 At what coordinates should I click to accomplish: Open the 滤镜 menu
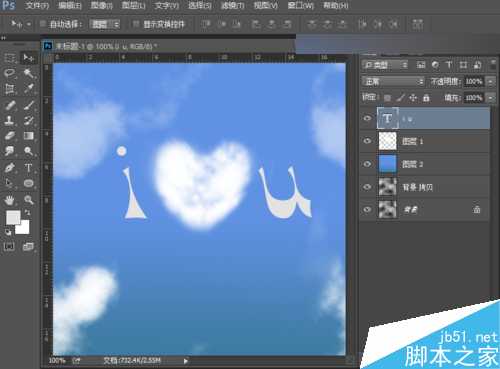[x=233, y=6]
